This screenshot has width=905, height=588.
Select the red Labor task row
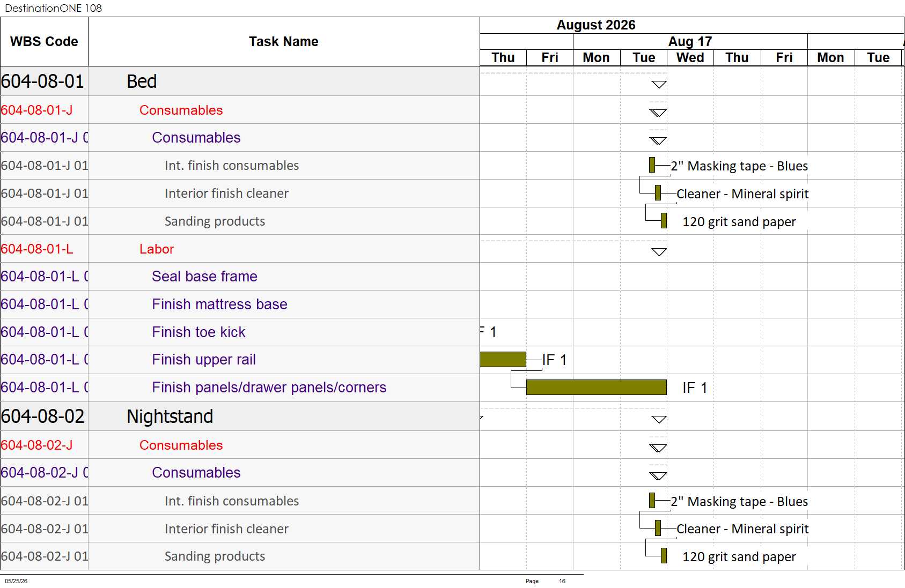240,249
